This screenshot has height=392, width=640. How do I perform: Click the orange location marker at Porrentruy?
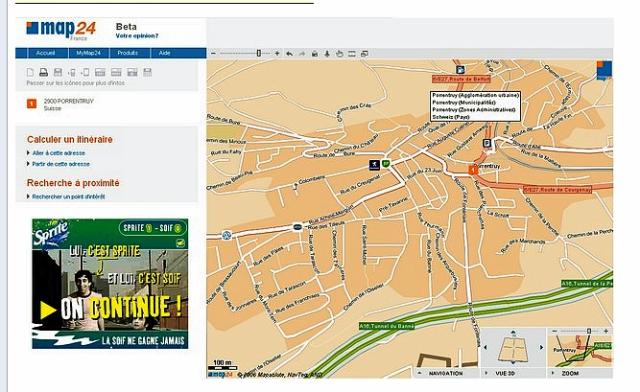click(473, 169)
